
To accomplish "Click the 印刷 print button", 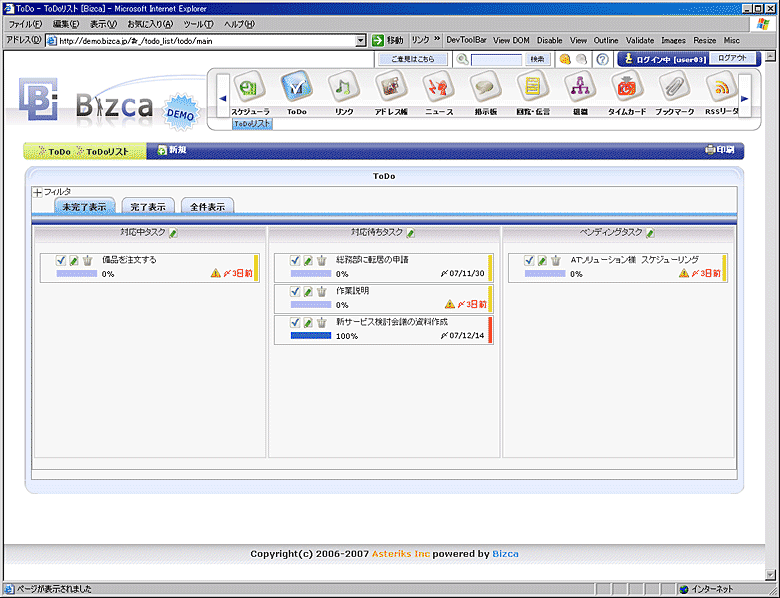I will click(720, 149).
